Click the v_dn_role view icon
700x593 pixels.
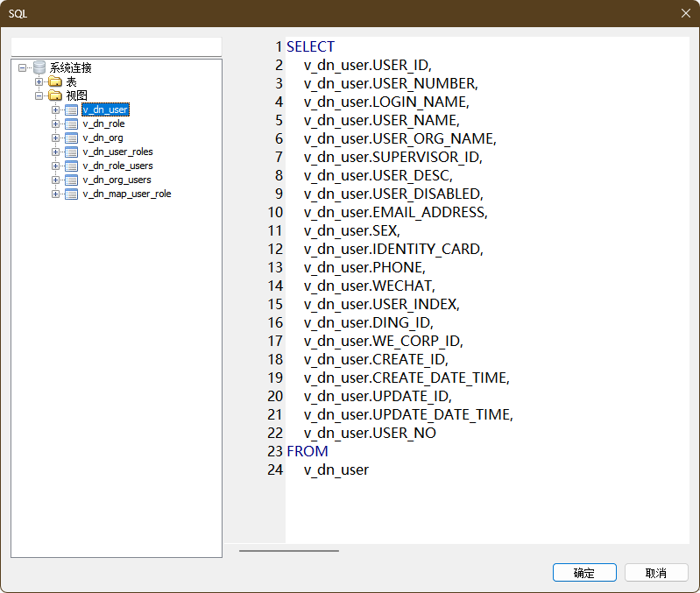tap(71, 124)
